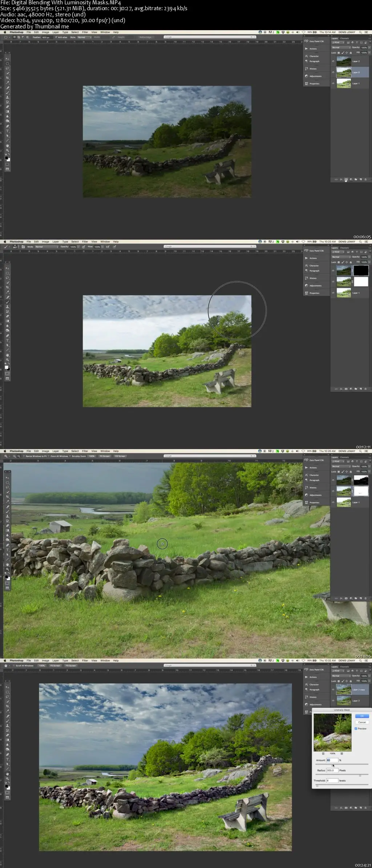Open the Filter menu in the 10:14 AM frame
The height and width of the screenshot is (868, 372).
(x=85, y=32)
